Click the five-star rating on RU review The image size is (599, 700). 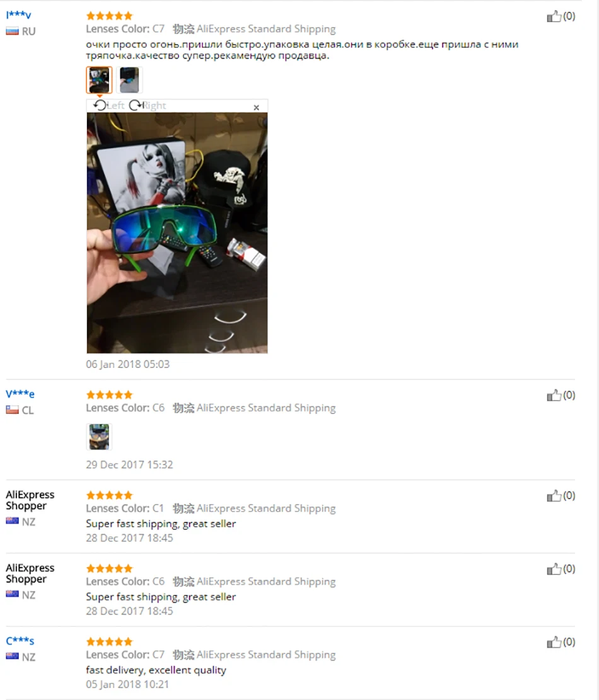click(110, 16)
